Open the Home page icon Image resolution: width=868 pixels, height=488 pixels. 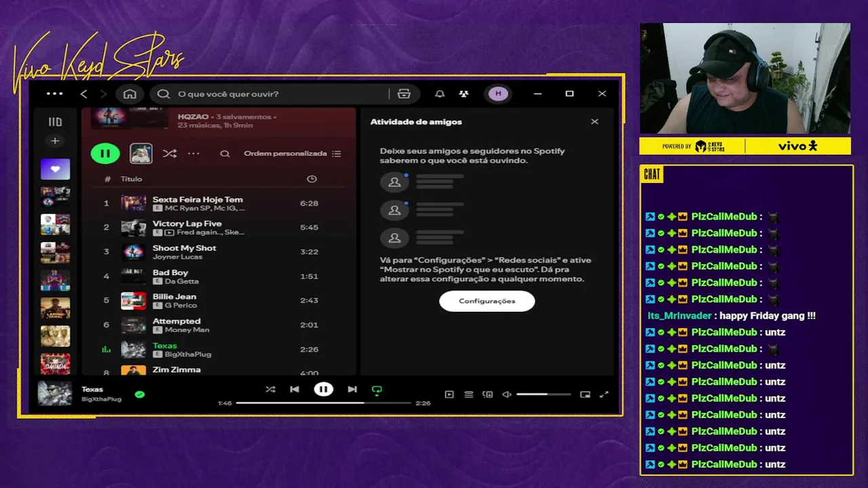coord(130,94)
